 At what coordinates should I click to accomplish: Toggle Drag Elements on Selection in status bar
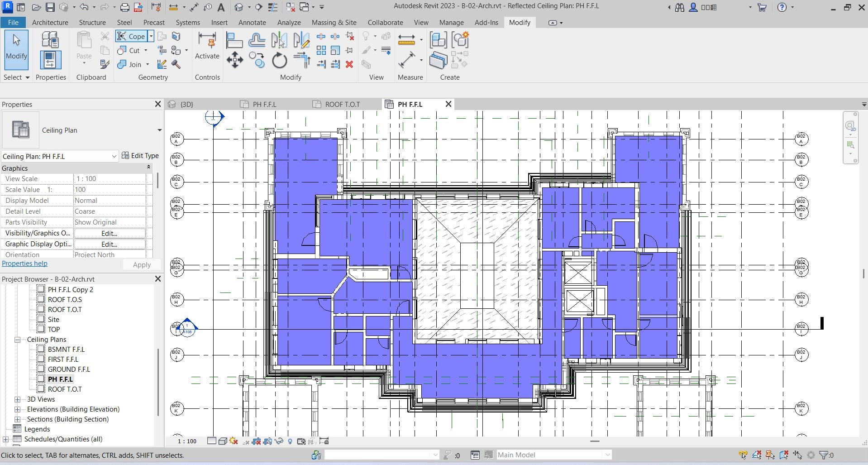(797, 455)
